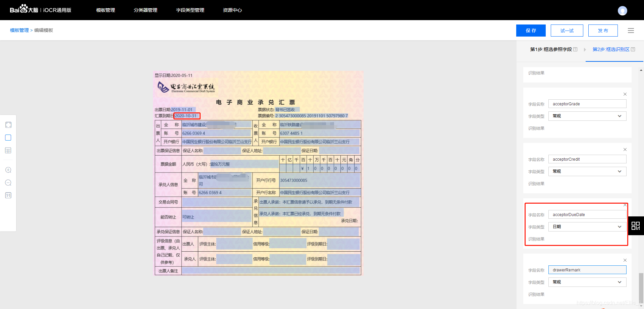Click the 显示日期:2020-05-11 text on image
Viewport: 644px width, 309px height.
tap(173, 75)
